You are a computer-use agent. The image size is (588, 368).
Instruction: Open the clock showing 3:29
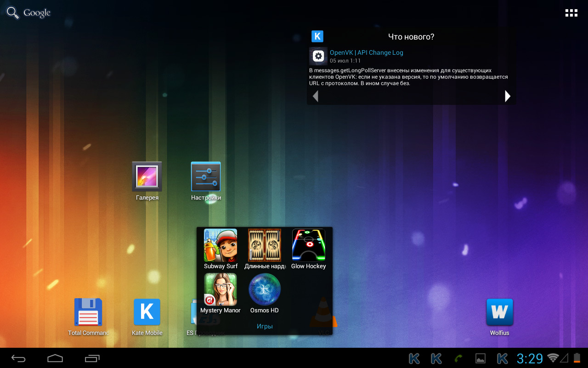pyautogui.click(x=530, y=359)
